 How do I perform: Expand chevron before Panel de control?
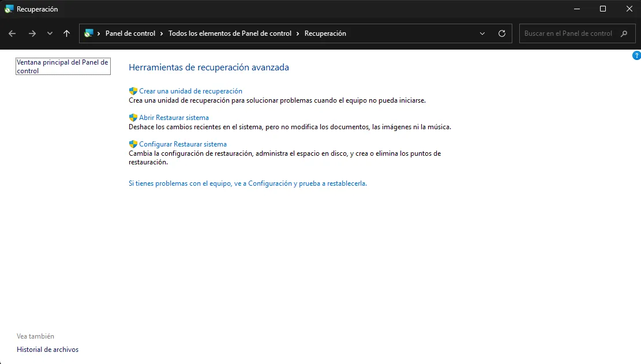coord(99,33)
